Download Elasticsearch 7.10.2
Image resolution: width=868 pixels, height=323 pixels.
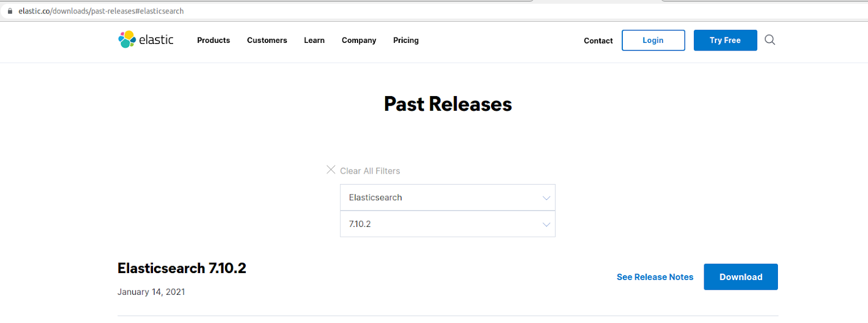coord(741,277)
